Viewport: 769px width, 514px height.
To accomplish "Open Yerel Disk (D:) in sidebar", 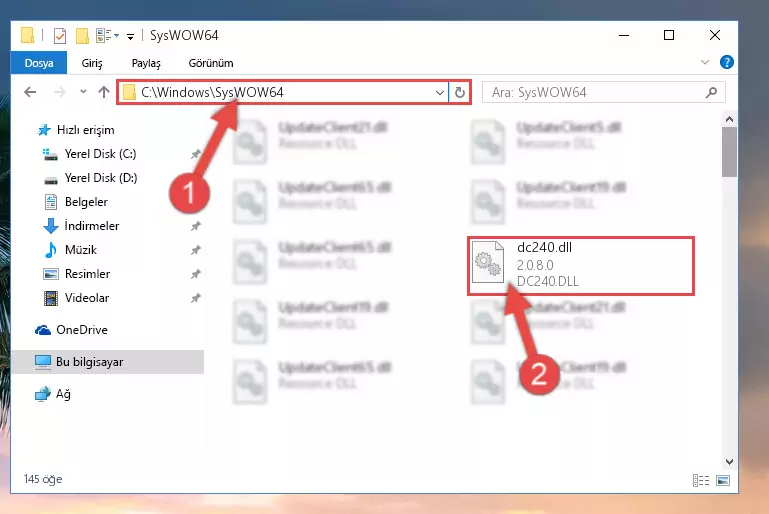I will (x=101, y=178).
